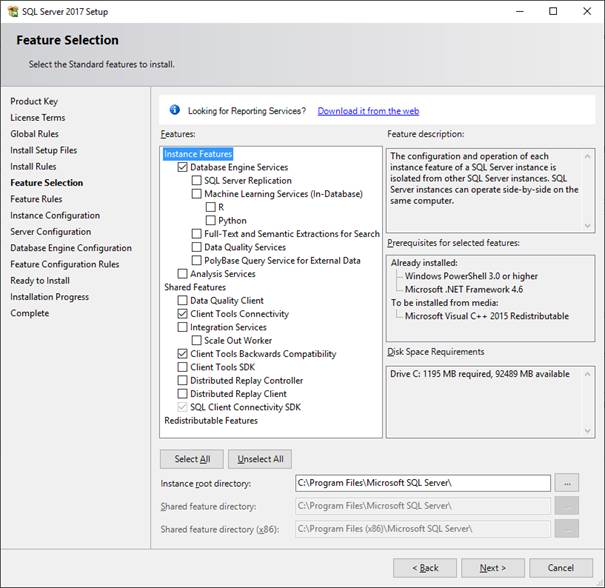The height and width of the screenshot is (588, 605).
Task: Go to Feature Configuration Rules step
Action: click(65, 264)
